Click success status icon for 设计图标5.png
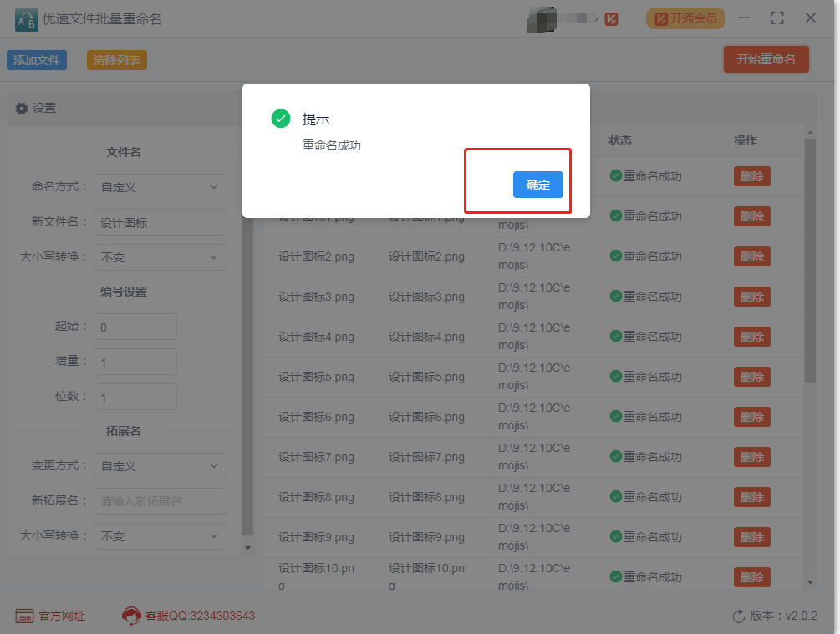The image size is (840, 634). coord(616,377)
